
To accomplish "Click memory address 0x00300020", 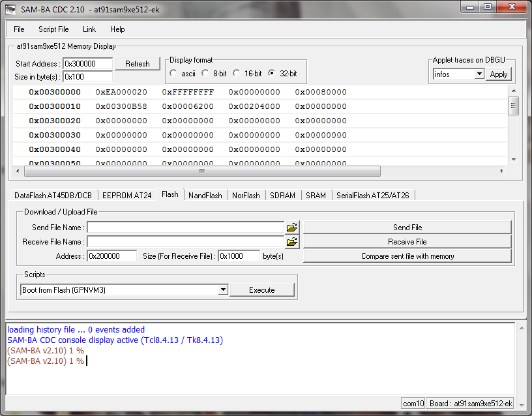I will pos(55,121).
